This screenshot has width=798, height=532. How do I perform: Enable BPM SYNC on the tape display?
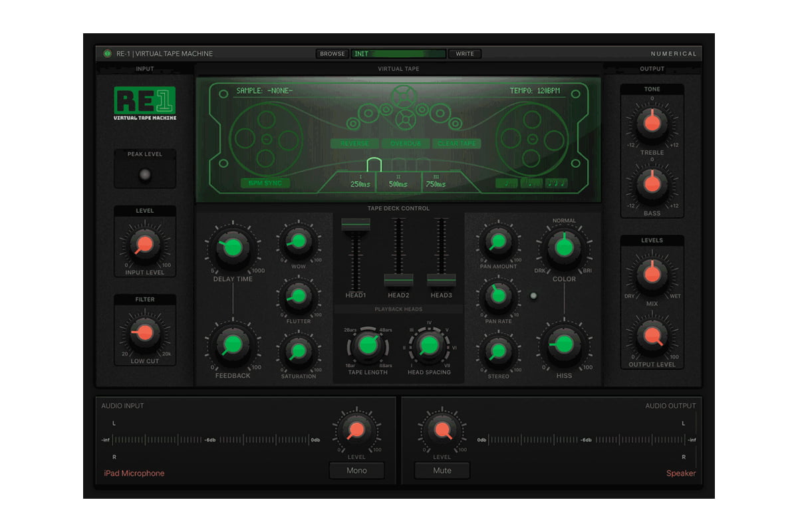pyautogui.click(x=265, y=183)
